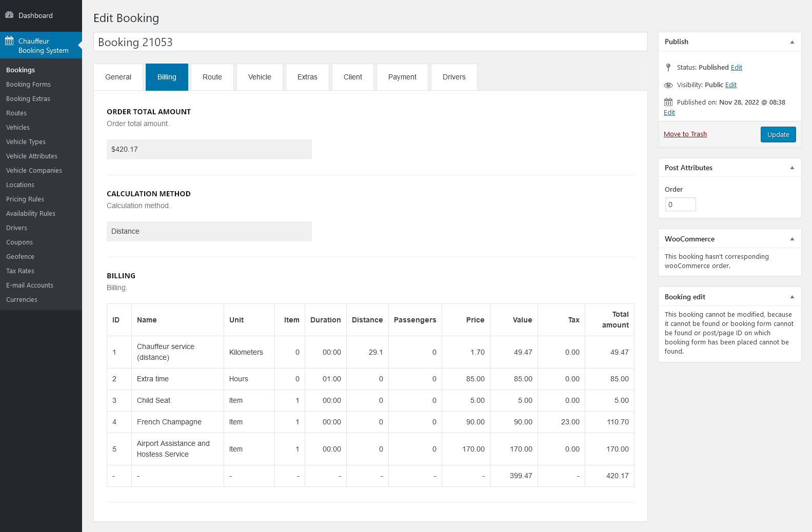This screenshot has width=812, height=532.
Task: Open the Payment tab
Action: (402, 77)
